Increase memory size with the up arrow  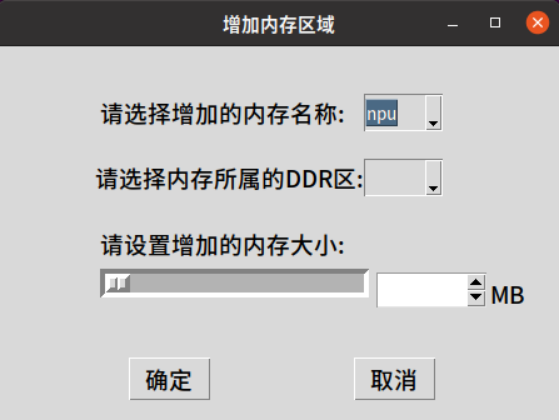(476, 282)
